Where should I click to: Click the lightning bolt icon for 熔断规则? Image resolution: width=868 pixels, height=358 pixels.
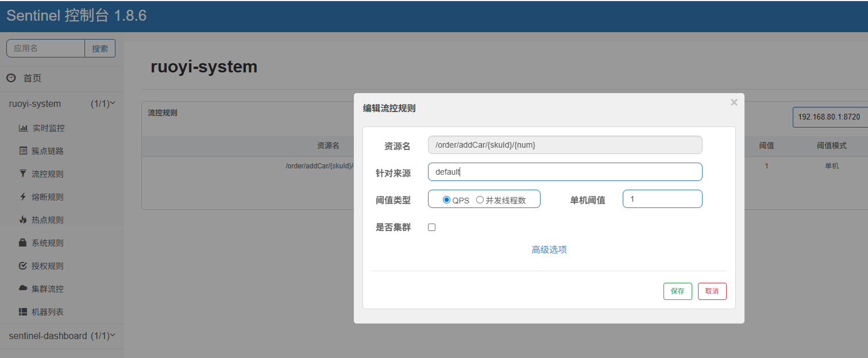click(x=23, y=197)
